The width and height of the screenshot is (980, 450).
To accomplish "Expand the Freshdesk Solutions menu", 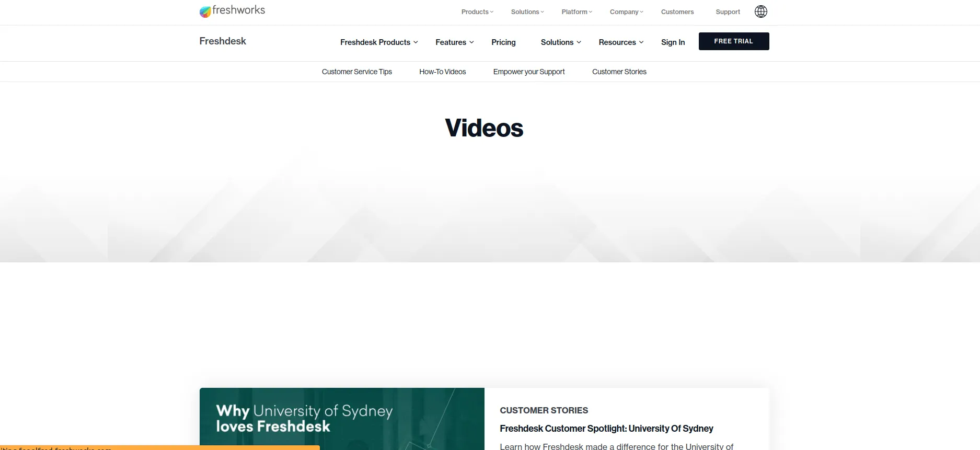I will pyautogui.click(x=561, y=42).
